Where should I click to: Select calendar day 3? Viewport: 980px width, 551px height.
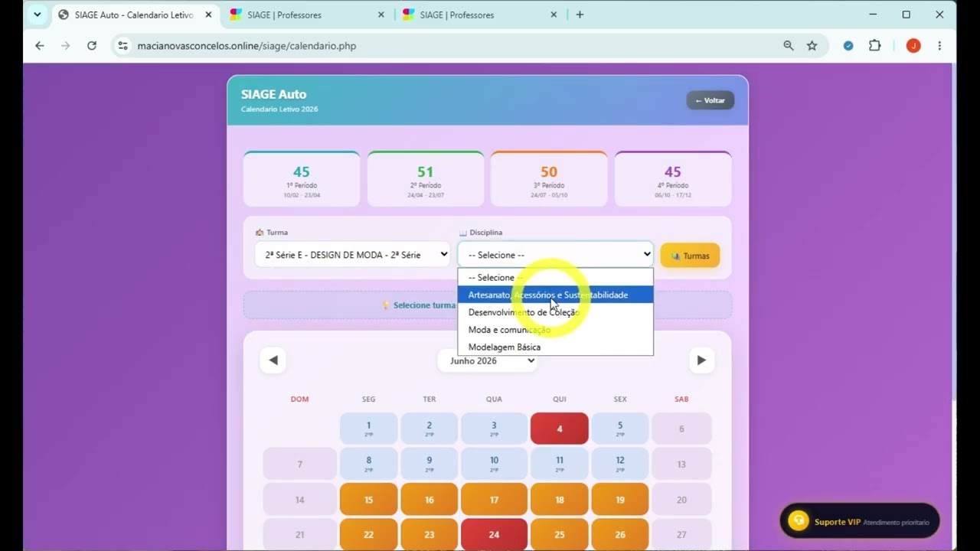tap(494, 429)
